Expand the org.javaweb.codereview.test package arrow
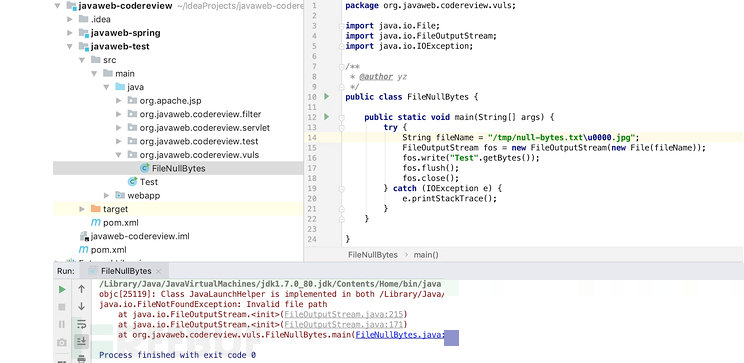The height and width of the screenshot is (363, 744). 119,141
